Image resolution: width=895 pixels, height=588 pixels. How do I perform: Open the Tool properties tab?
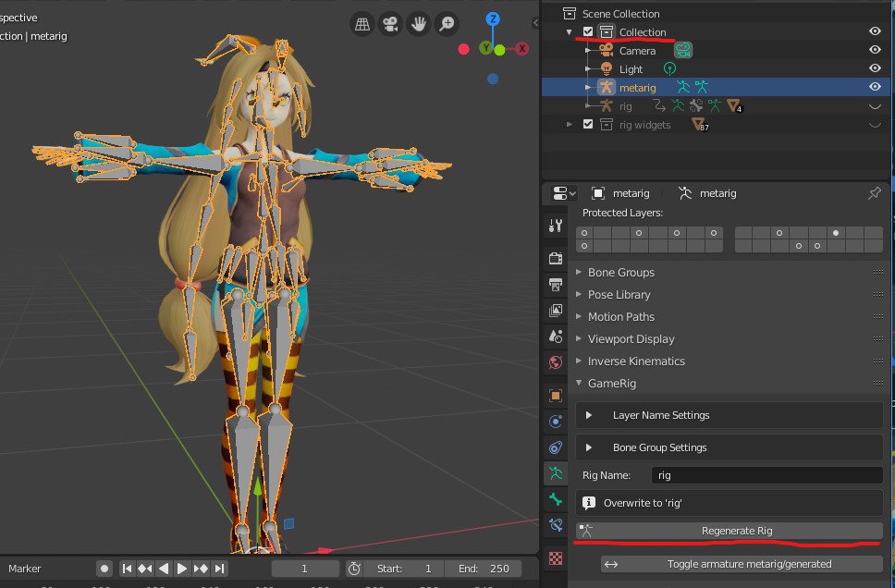pyautogui.click(x=556, y=227)
